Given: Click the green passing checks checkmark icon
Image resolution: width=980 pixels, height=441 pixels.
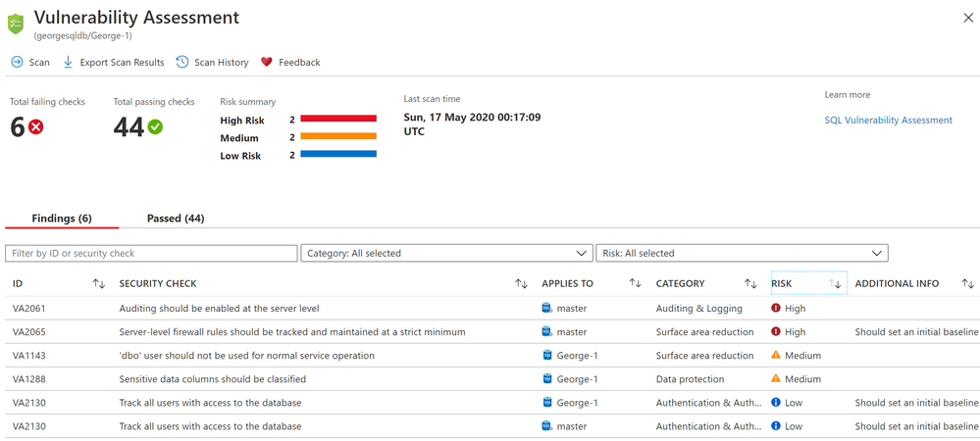Looking at the screenshot, I should 155,127.
